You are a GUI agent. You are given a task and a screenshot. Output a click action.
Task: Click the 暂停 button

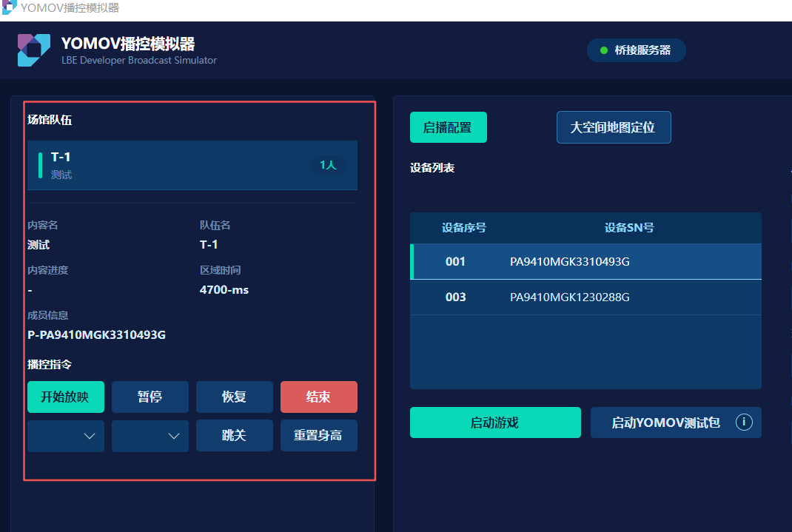click(x=150, y=397)
